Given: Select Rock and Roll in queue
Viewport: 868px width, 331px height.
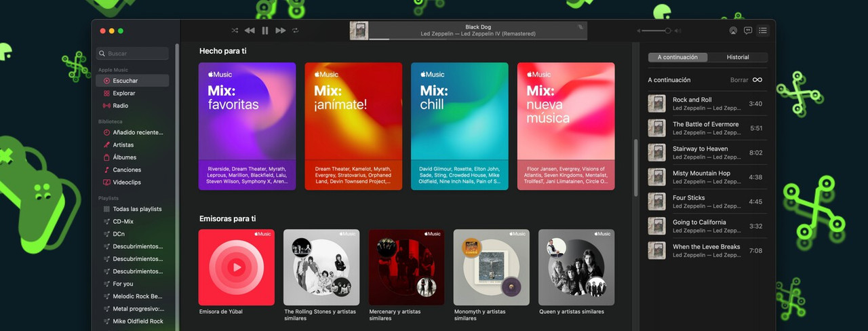Looking at the screenshot, I should tap(707, 104).
